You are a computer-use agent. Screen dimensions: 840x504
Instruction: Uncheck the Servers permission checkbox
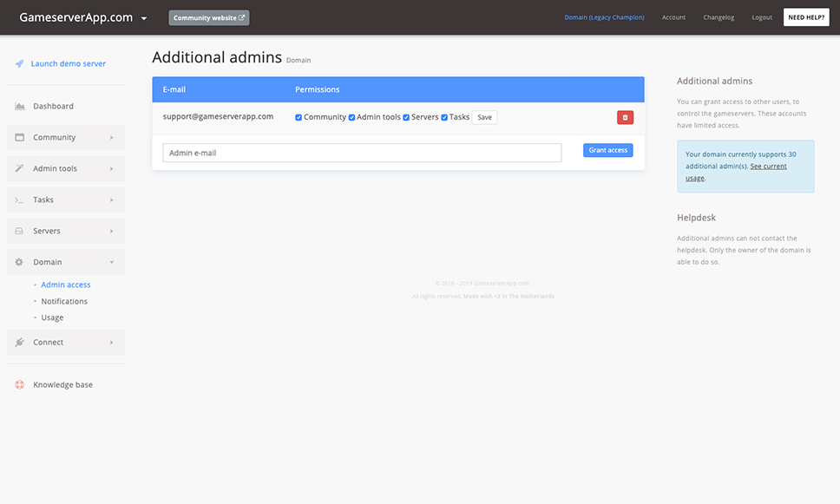tap(406, 117)
